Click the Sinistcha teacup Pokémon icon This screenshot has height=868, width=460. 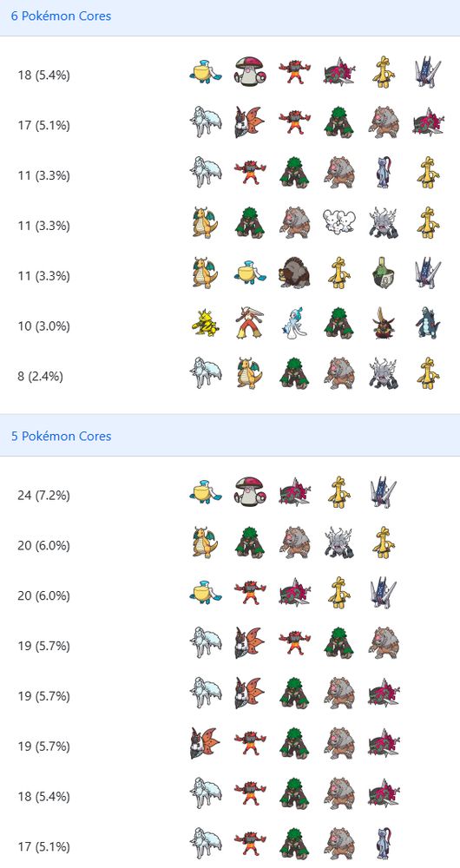point(383,272)
